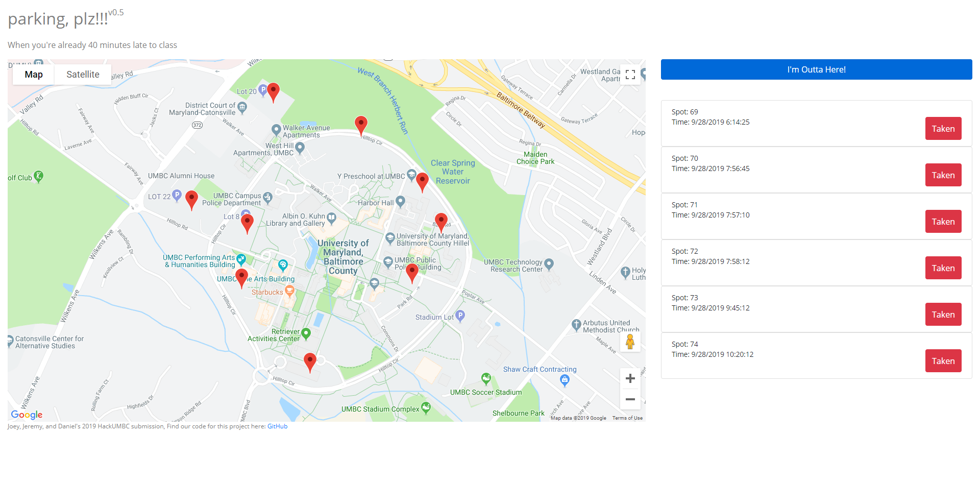Image resolution: width=980 pixels, height=482 pixels.
Task: Mark Spot 73 as Taken
Action: coord(943,315)
